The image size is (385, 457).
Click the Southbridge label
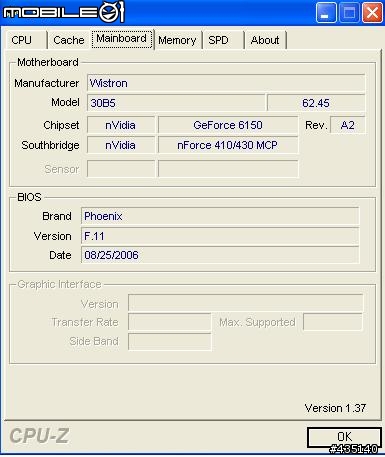[50, 145]
